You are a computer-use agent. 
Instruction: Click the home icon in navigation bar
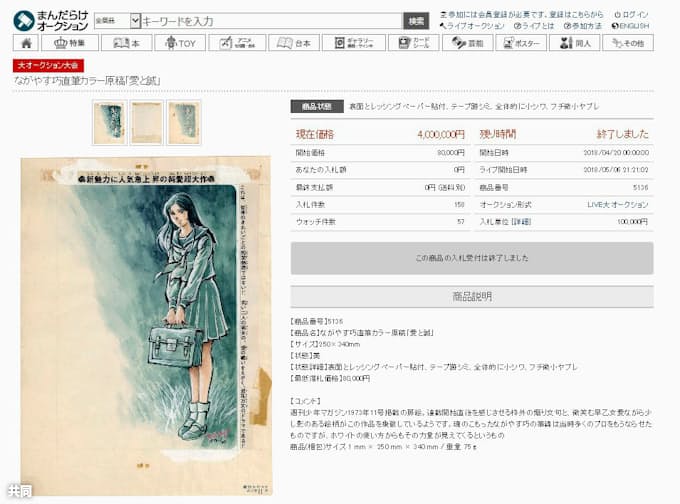(25, 43)
